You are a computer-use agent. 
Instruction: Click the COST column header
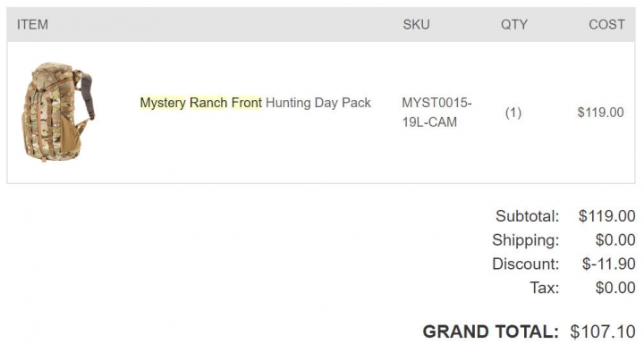606,25
